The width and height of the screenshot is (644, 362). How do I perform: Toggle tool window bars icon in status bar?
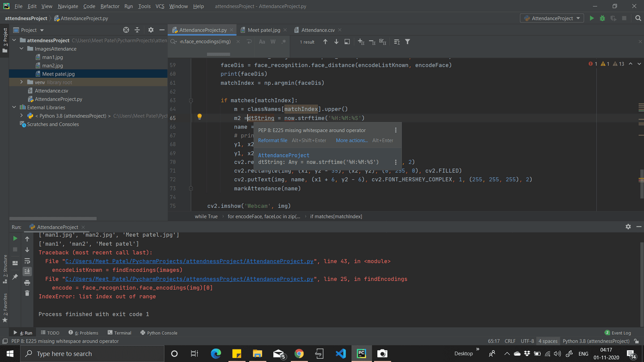coord(5,341)
